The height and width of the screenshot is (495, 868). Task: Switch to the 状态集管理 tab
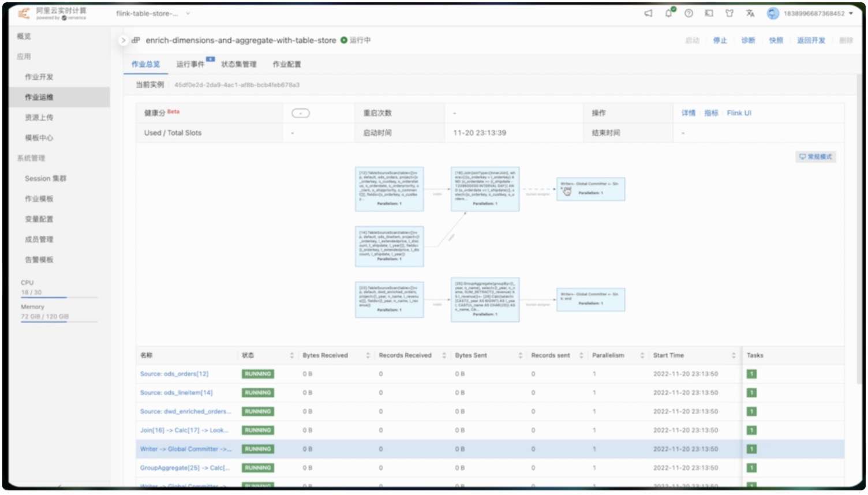pyautogui.click(x=239, y=64)
